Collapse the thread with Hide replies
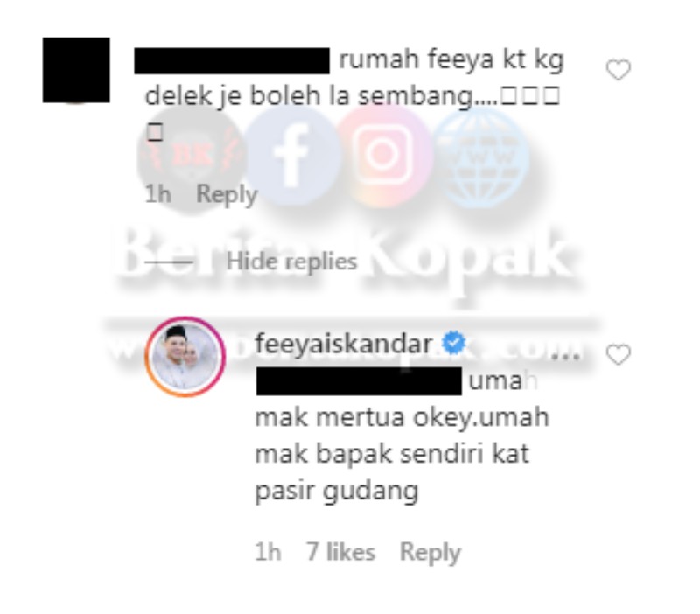This screenshot has height=614, width=700. point(291,261)
